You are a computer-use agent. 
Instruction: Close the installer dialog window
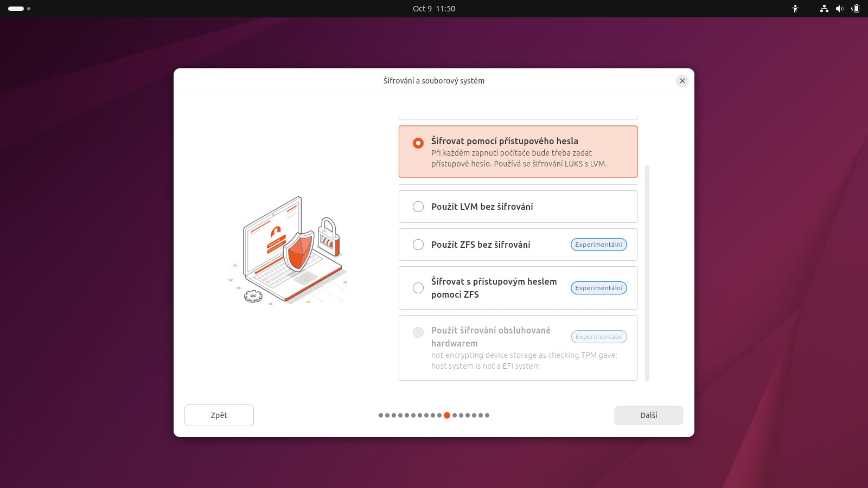click(682, 81)
